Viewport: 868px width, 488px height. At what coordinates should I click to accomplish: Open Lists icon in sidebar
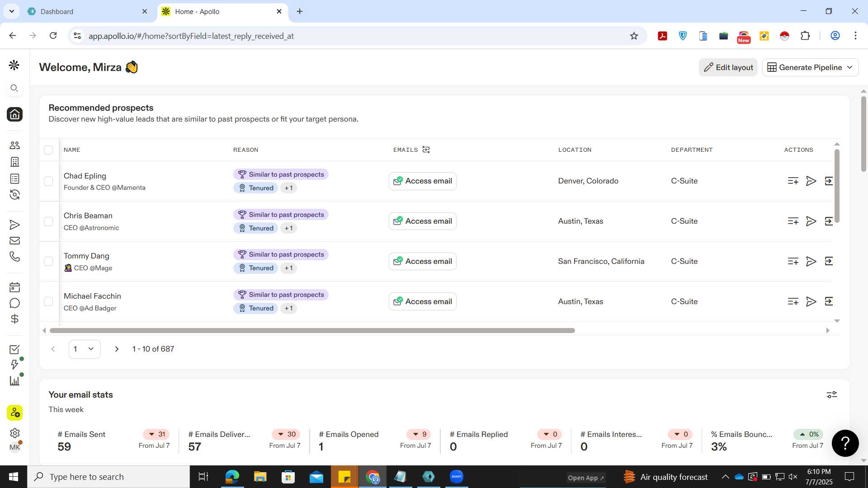pyautogui.click(x=14, y=178)
